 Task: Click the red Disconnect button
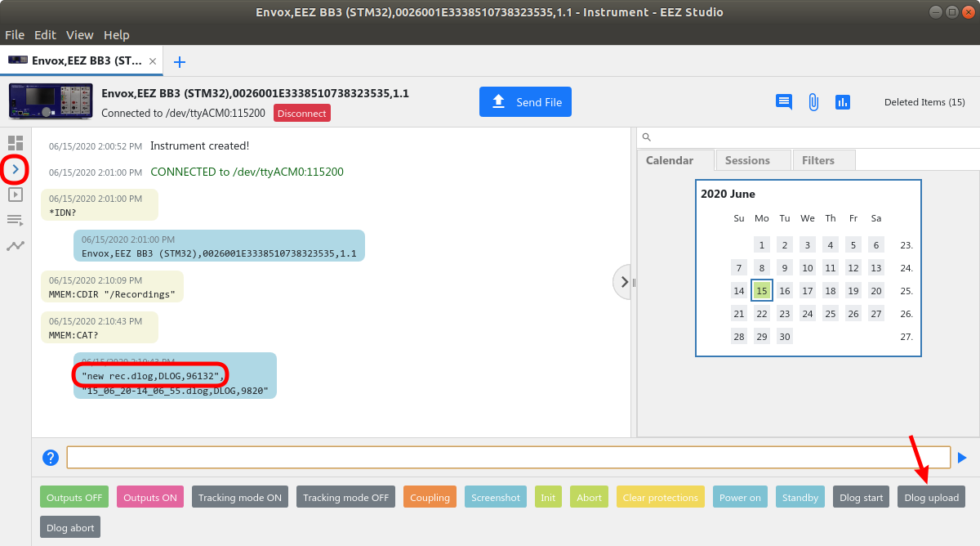pyautogui.click(x=302, y=114)
